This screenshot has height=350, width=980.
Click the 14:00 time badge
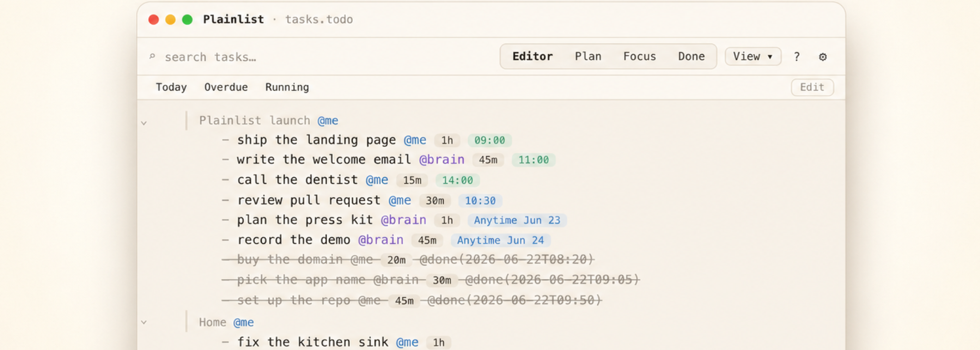[457, 180]
